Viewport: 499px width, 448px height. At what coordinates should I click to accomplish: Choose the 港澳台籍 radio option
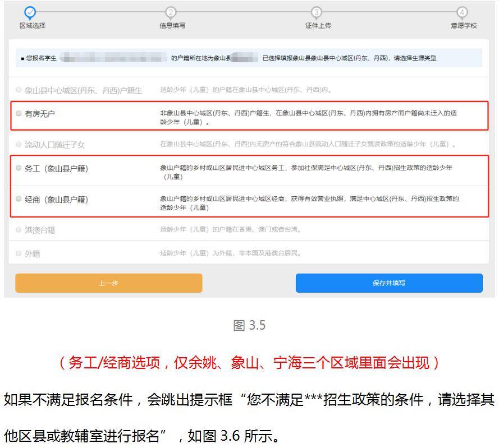click(x=19, y=230)
